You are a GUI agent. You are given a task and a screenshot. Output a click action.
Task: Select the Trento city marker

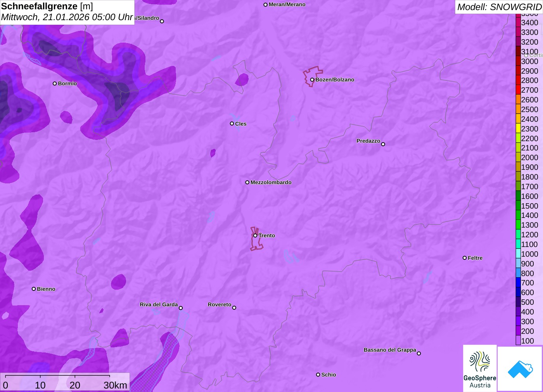coord(255,235)
